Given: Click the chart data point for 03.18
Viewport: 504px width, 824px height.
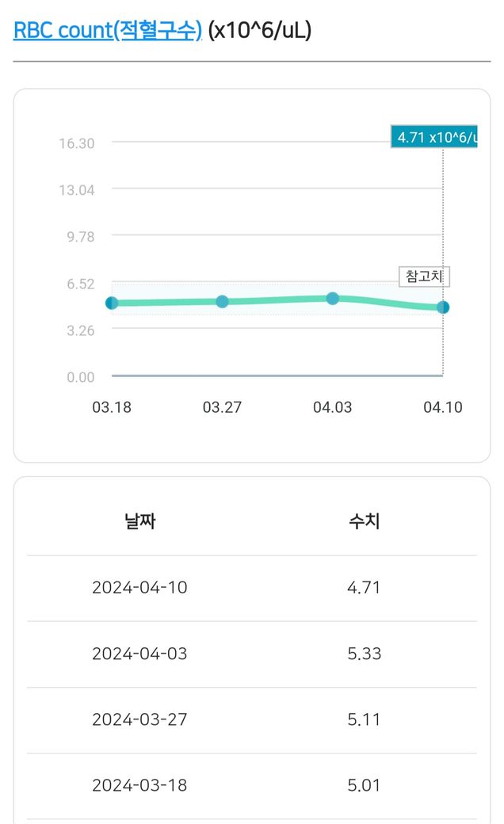Looking at the screenshot, I should coord(112,303).
